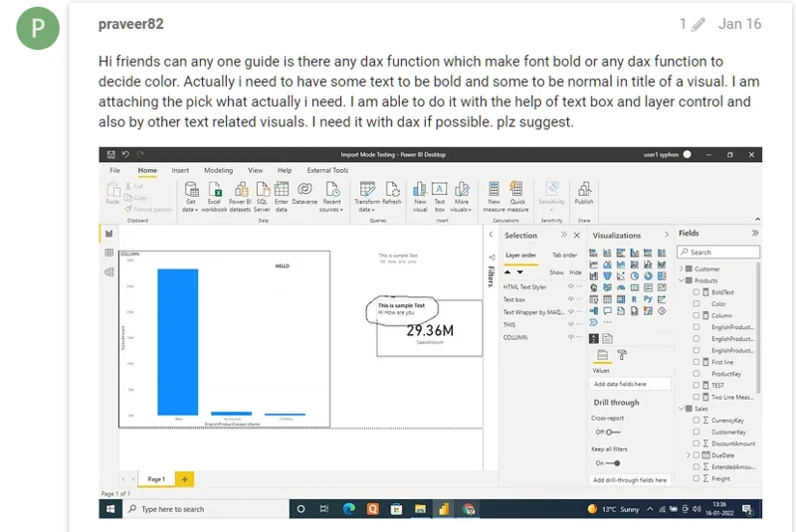The height and width of the screenshot is (532, 796).
Task: Select the Python visual icon
Action: 648,299
